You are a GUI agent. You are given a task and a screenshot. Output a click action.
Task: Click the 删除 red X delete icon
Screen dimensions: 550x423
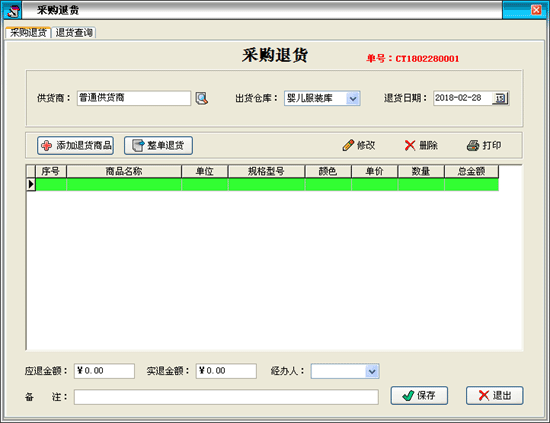click(410, 145)
